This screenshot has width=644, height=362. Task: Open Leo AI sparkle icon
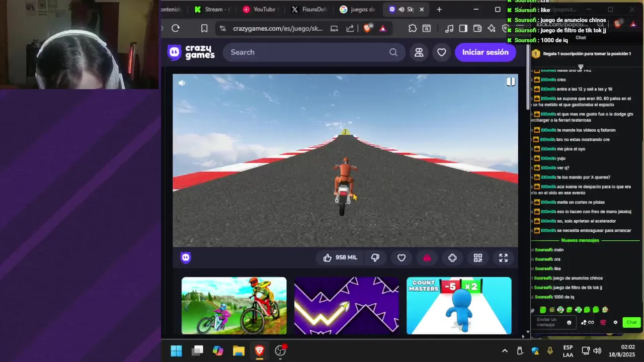tap(492, 29)
